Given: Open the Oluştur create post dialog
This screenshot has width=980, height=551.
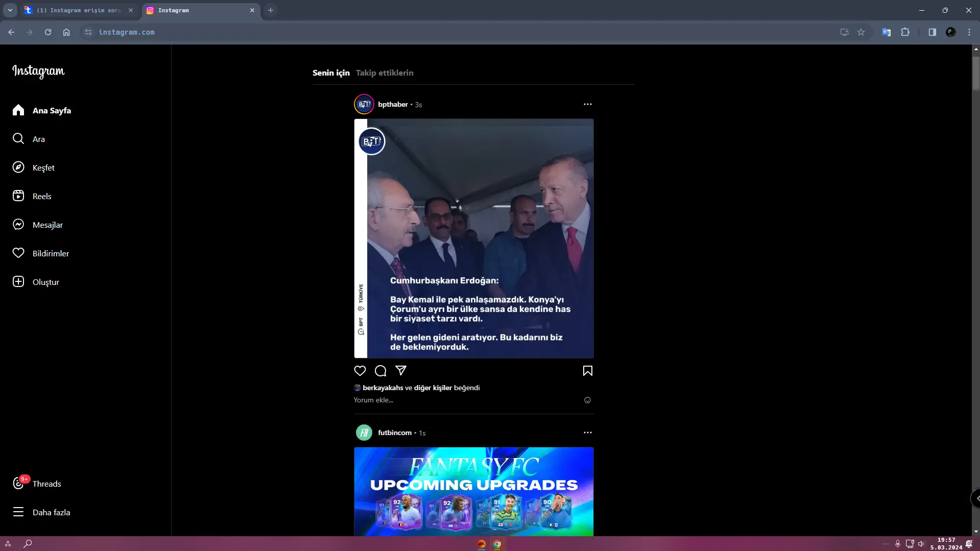Looking at the screenshot, I should [36, 282].
